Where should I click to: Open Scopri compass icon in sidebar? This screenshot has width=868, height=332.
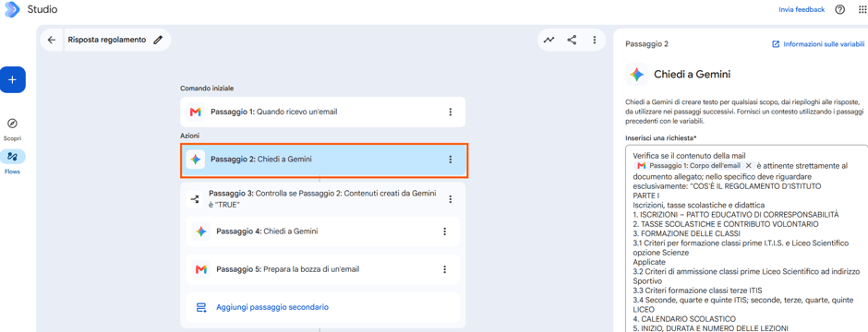click(12, 124)
